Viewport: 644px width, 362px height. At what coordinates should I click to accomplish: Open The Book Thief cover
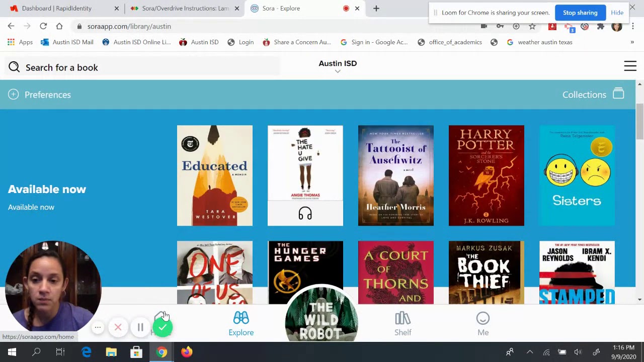pyautogui.click(x=487, y=273)
